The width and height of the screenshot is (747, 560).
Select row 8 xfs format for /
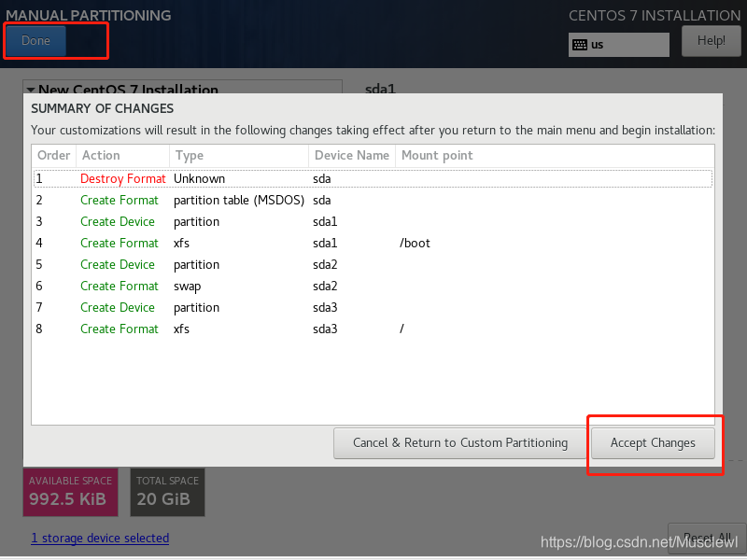coord(373,329)
